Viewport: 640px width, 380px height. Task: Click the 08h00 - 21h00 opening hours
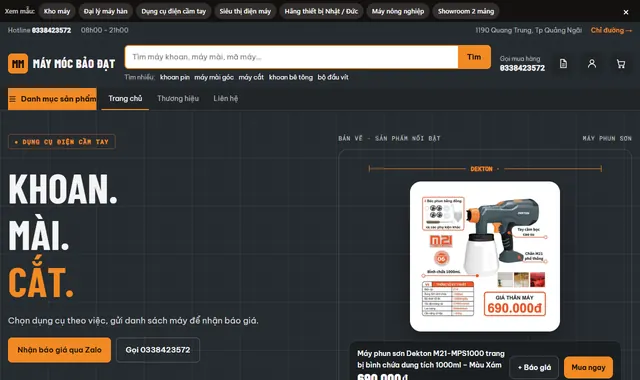click(x=104, y=30)
